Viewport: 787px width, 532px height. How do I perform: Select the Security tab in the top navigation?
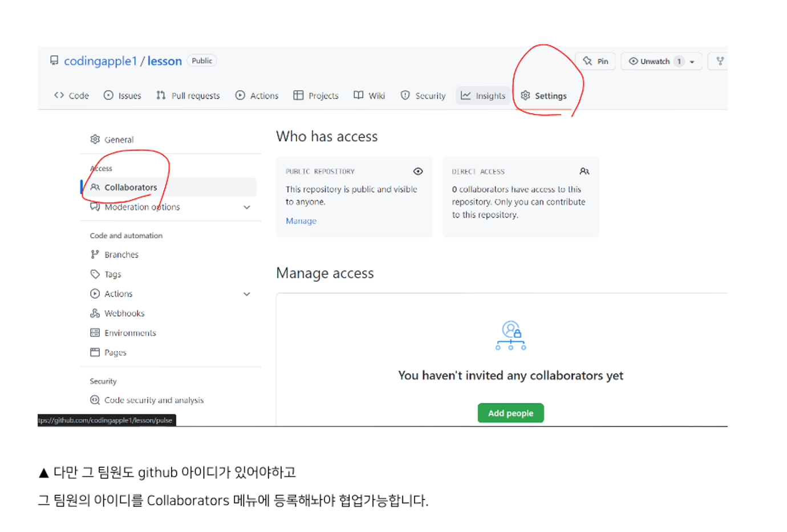coord(423,96)
